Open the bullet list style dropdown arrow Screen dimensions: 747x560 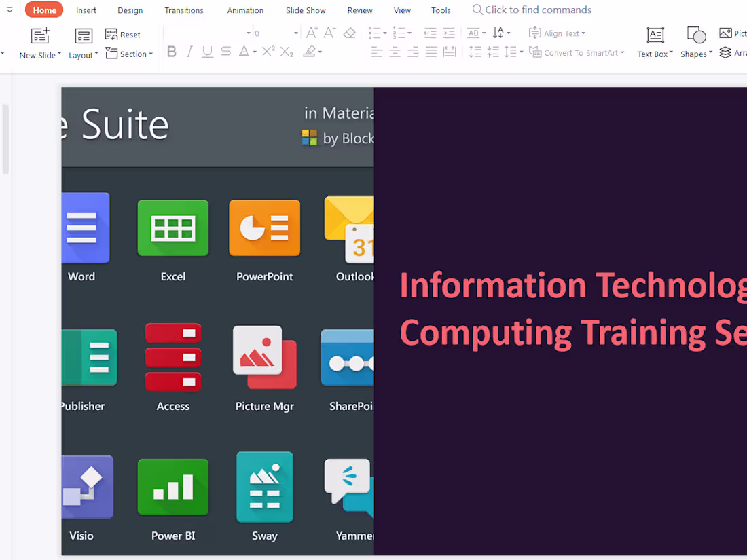385,33
